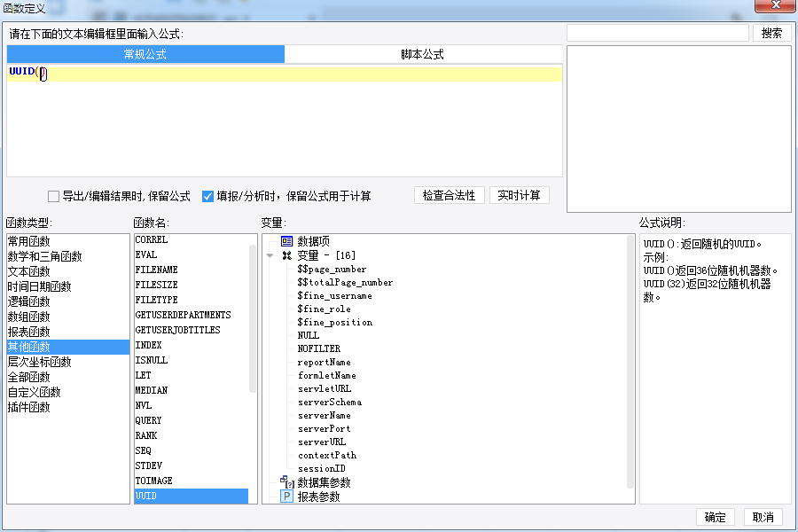Select UUID function name
This screenshot has width=798, height=532.
192,496
